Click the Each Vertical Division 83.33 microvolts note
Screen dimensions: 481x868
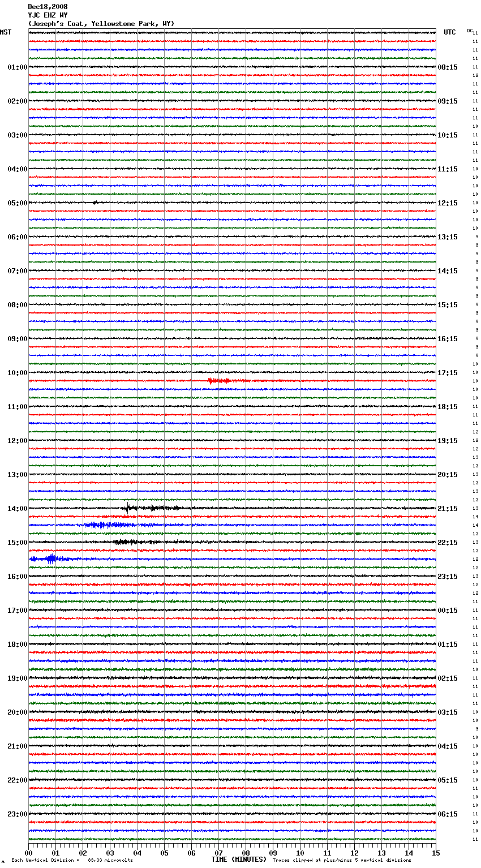(x=72, y=861)
